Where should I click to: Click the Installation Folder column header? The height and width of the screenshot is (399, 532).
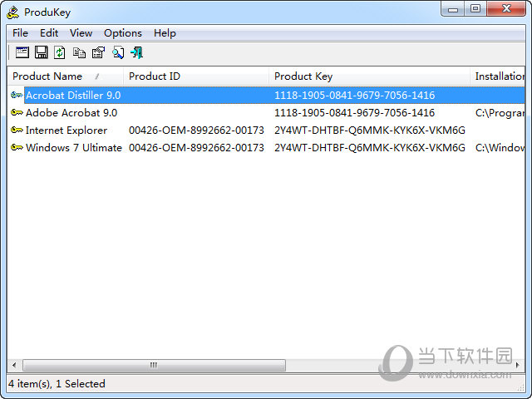click(x=497, y=76)
